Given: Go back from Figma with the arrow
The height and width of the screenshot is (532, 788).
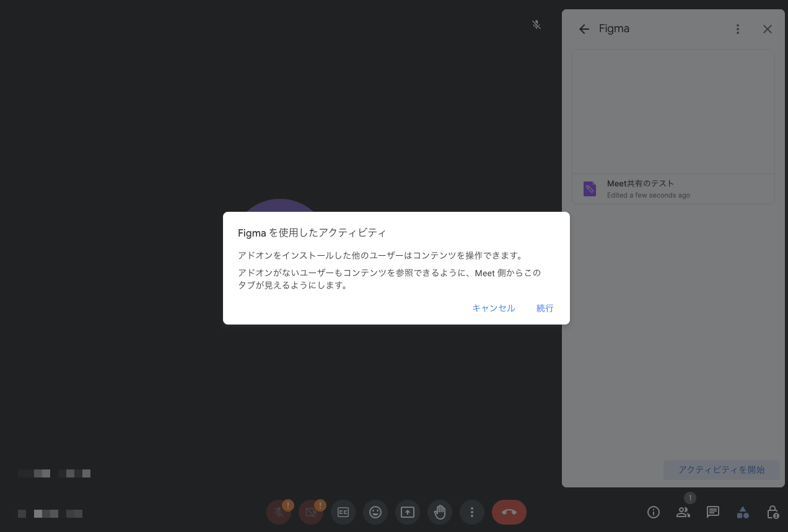Looking at the screenshot, I should pyautogui.click(x=584, y=28).
